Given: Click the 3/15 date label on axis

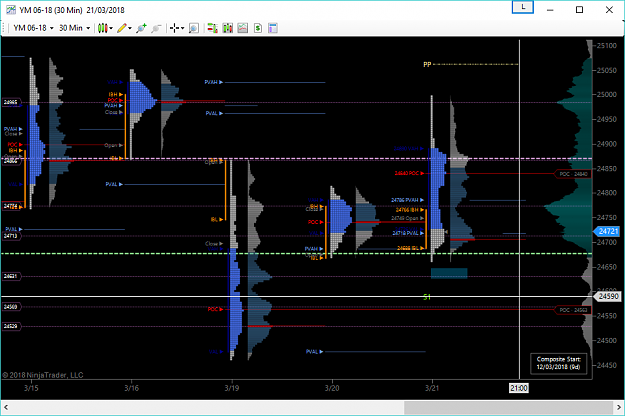Looking at the screenshot, I should 31,388.
